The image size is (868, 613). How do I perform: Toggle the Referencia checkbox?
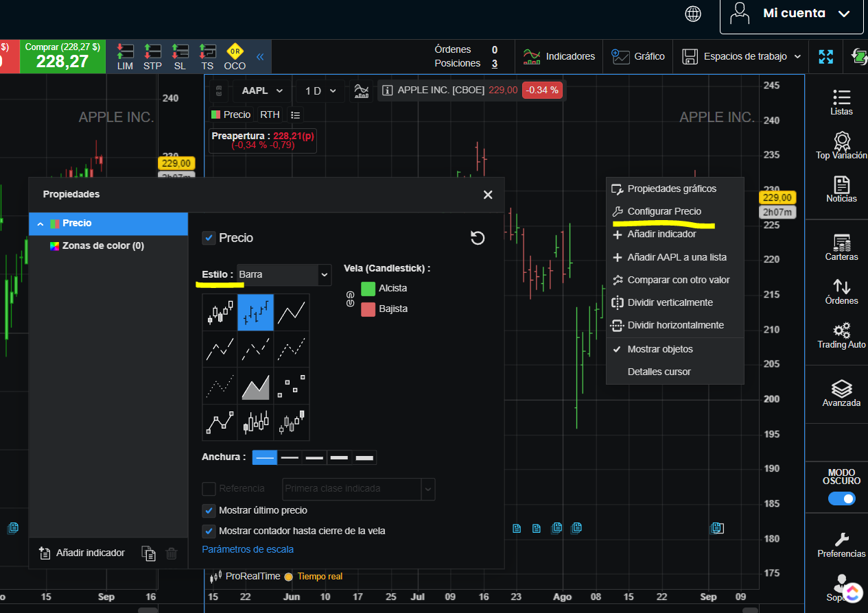pyautogui.click(x=209, y=489)
